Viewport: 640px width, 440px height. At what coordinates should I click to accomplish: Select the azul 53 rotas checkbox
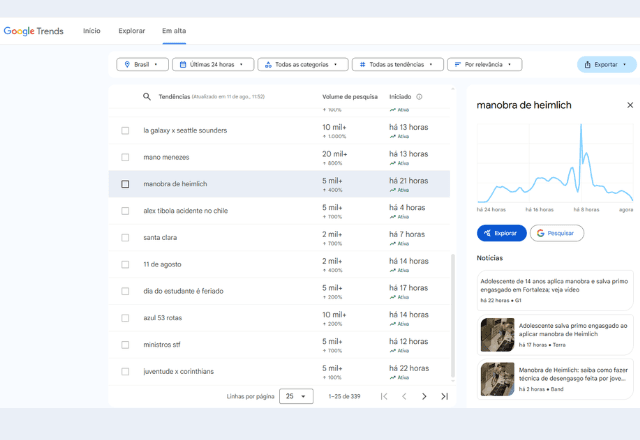[125, 318]
